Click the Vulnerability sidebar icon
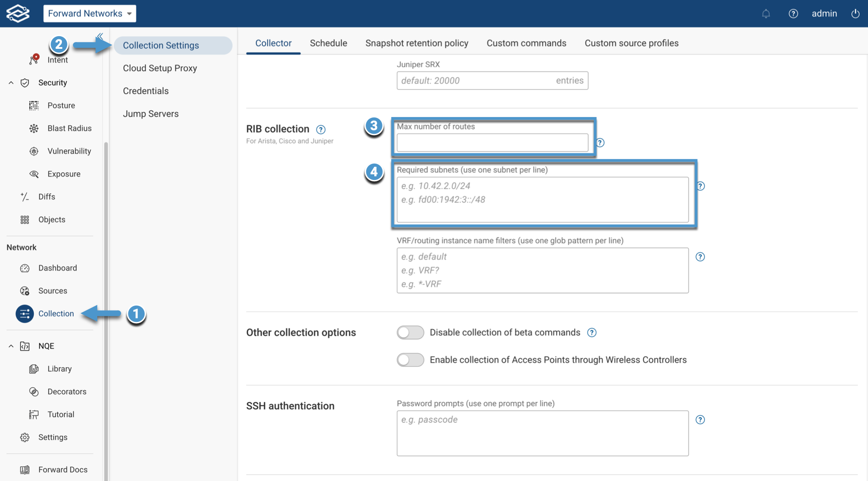 point(34,151)
